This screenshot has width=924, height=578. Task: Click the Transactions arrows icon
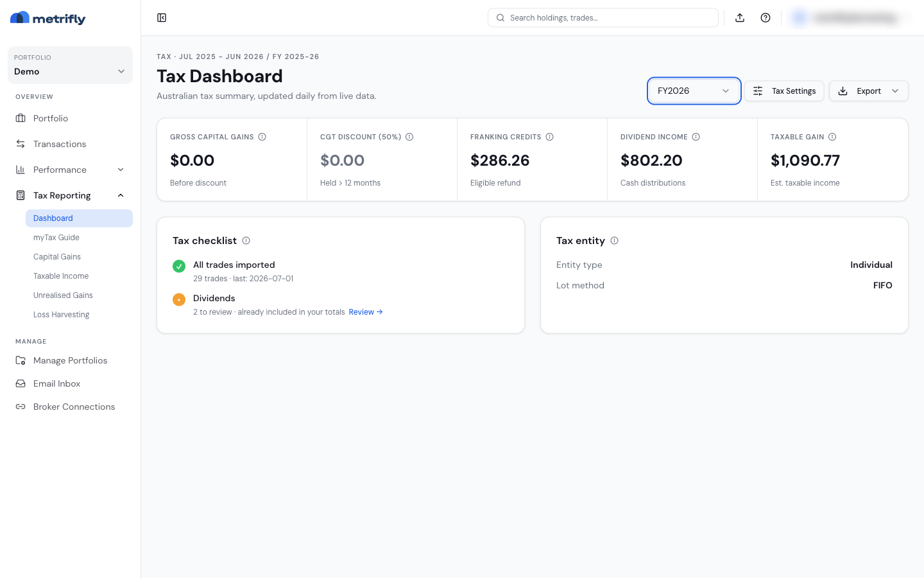click(x=21, y=144)
